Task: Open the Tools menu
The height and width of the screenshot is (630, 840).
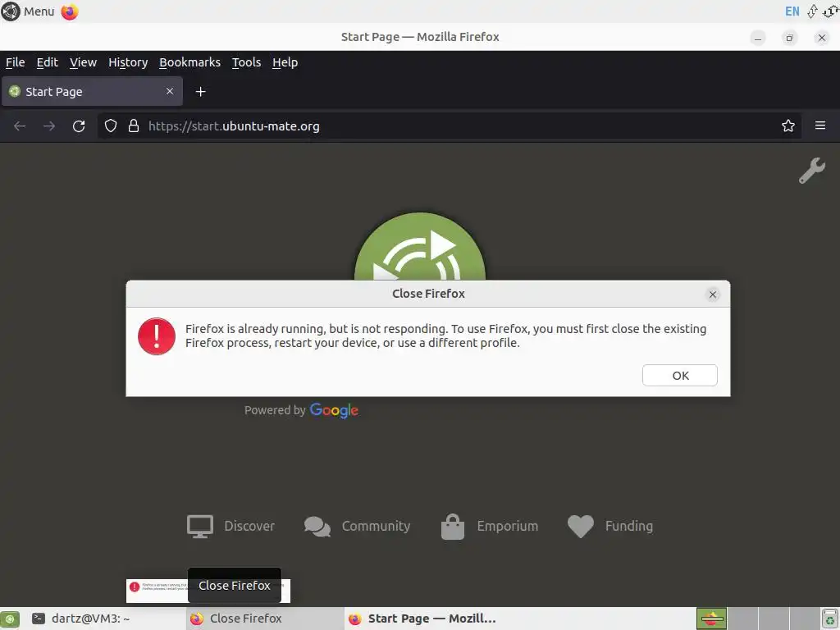Action: tap(246, 62)
